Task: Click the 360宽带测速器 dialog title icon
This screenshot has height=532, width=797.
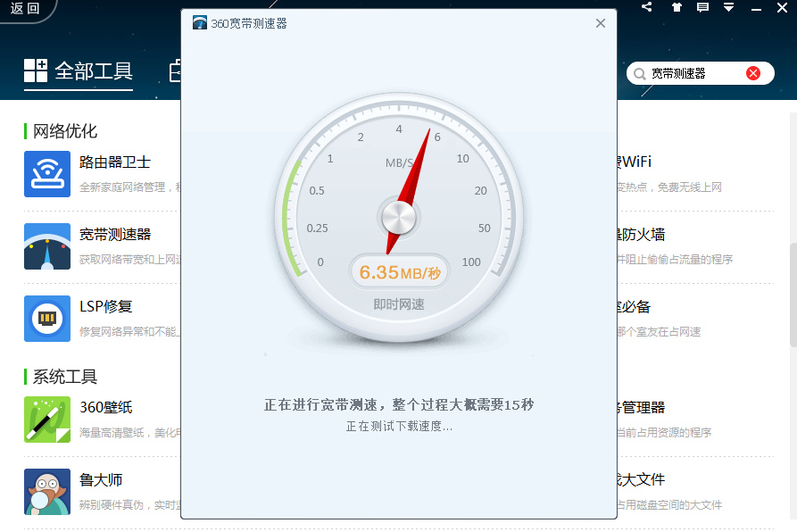Action: point(200,23)
